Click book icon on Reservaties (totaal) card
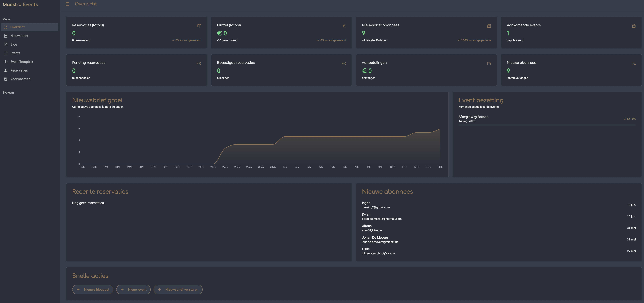The width and height of the screenshot is (644, 303). click(x=199, y=26)
